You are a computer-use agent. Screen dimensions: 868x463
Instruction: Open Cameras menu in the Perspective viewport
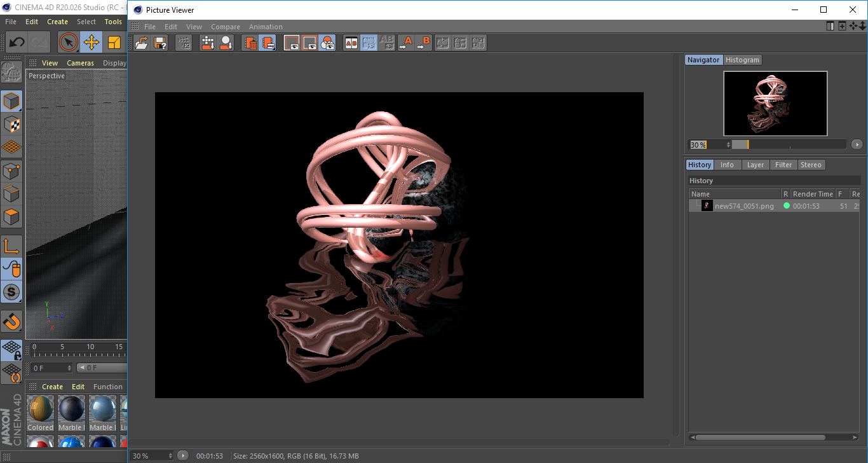[x=80, y=63]
